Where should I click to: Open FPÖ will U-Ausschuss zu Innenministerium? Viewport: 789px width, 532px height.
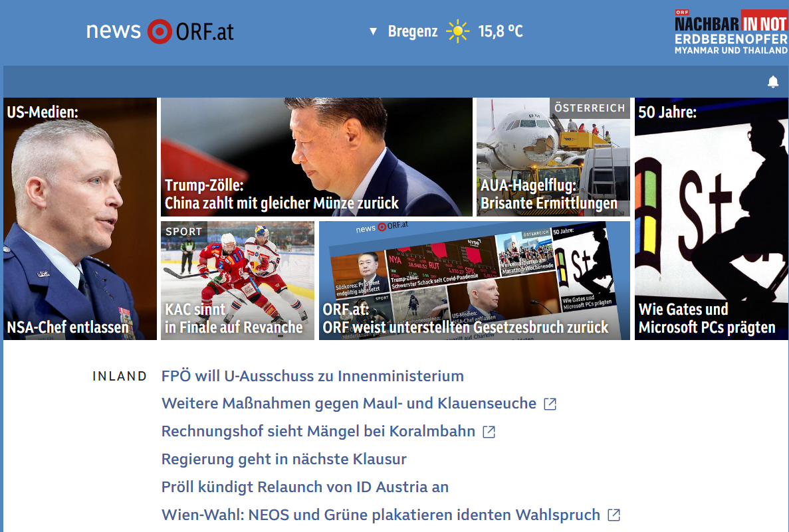pyautogui.click(x=312, y=376)
